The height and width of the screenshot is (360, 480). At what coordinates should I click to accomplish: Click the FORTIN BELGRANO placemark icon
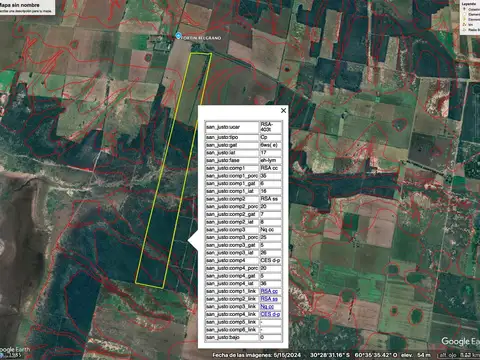click(x=179, y=36)
